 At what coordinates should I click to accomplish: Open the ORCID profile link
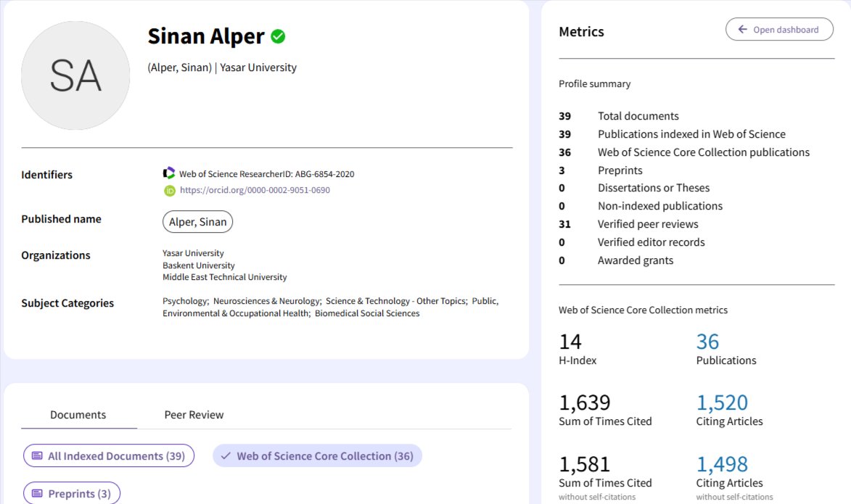coord(255,190)
